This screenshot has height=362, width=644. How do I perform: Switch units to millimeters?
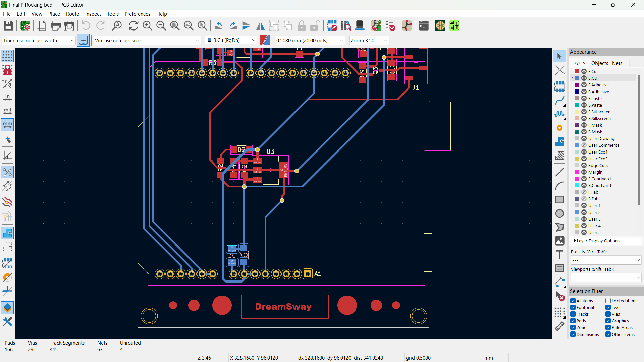[x=7, y=125]
